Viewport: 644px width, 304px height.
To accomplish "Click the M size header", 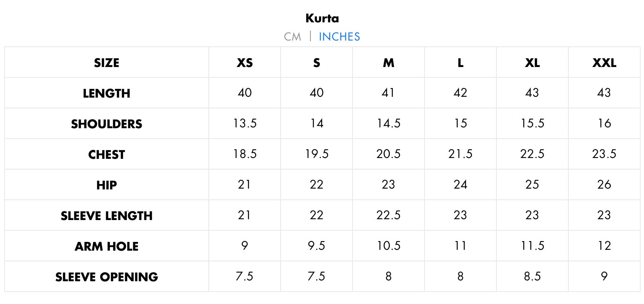I will [389, 63].
